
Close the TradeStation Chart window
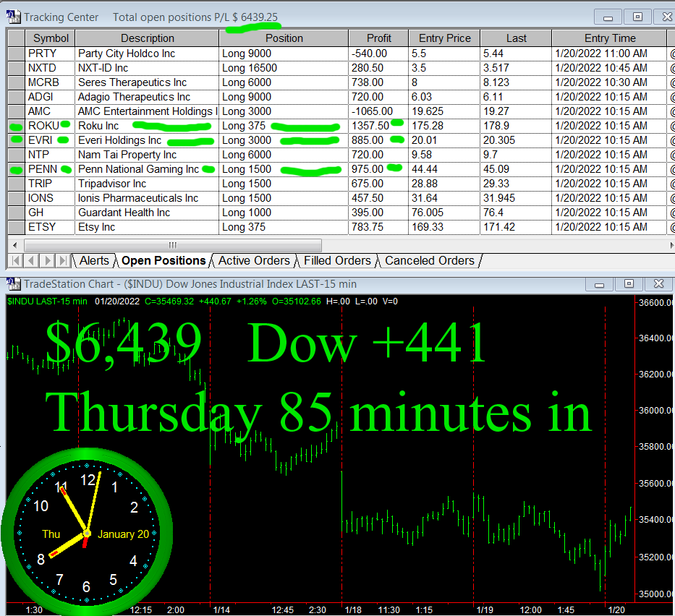click(x=658, y=284)
